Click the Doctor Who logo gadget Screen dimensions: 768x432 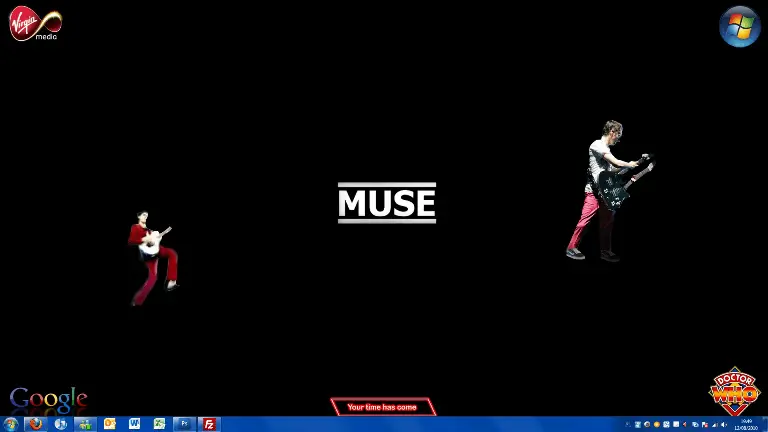tap(735, 391)
